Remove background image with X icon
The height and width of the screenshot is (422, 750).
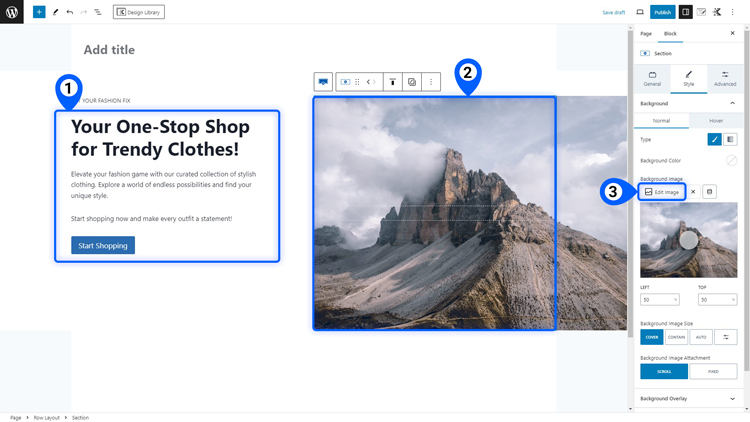(693, 192)
